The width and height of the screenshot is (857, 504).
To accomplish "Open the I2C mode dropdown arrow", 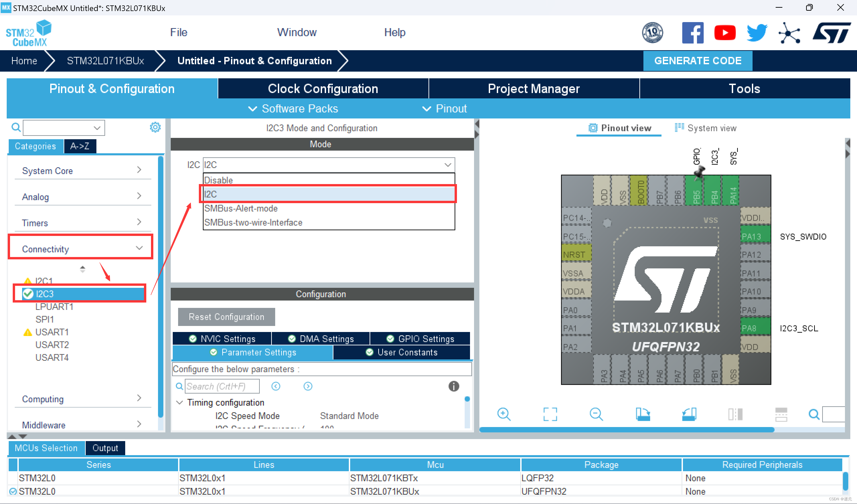I will (448, 165).
